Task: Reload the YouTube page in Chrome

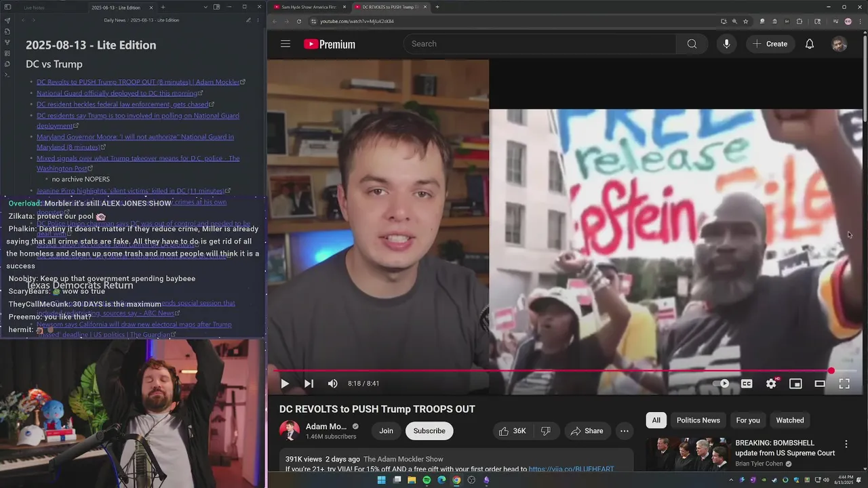Action: click(x=299, y=21)
